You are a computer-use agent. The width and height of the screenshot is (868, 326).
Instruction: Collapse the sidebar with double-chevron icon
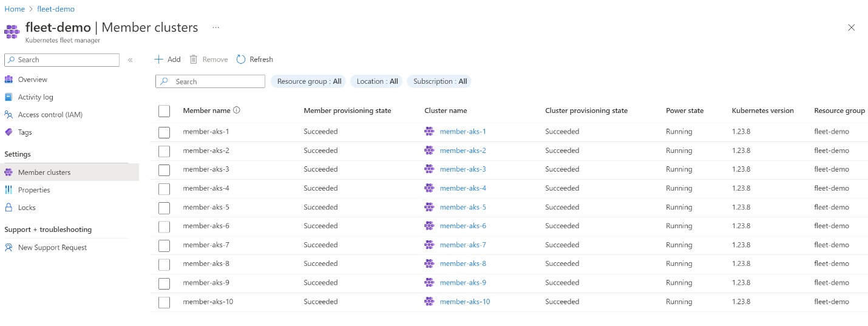[x=130, y=60]
